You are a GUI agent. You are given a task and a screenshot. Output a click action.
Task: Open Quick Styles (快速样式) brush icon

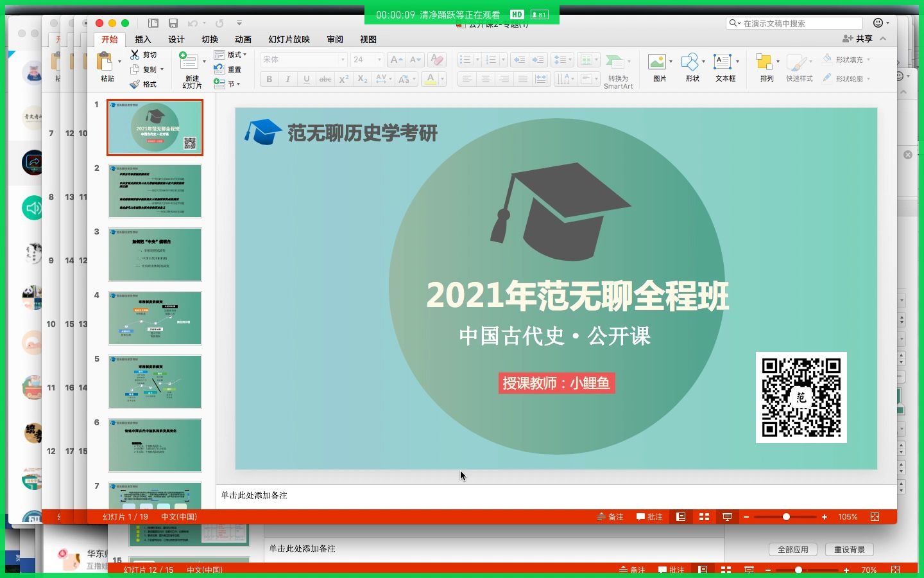point(796,62)
